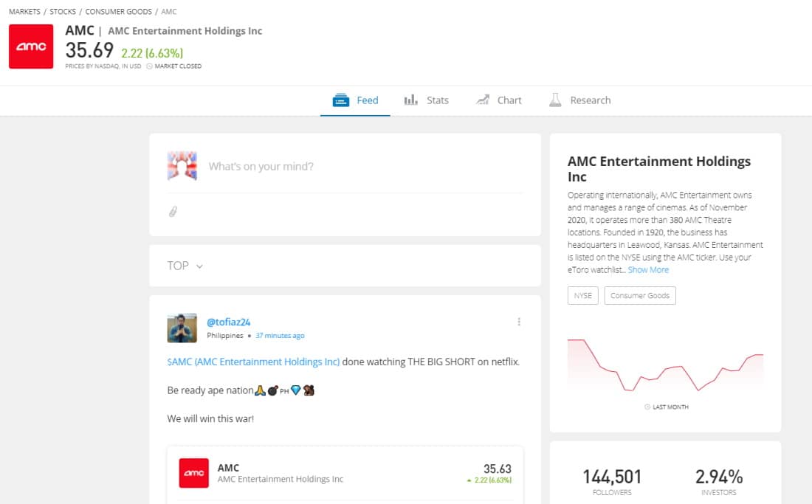Click the AMC breadcrumb item
812x504 pixels.
(x=169, y=11)
